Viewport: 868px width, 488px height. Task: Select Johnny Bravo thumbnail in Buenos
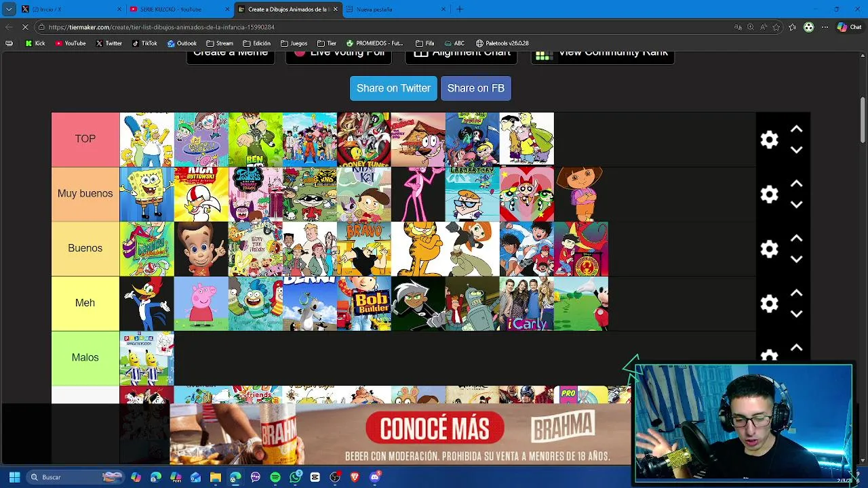pyautogui.click(x=364, y=249)
